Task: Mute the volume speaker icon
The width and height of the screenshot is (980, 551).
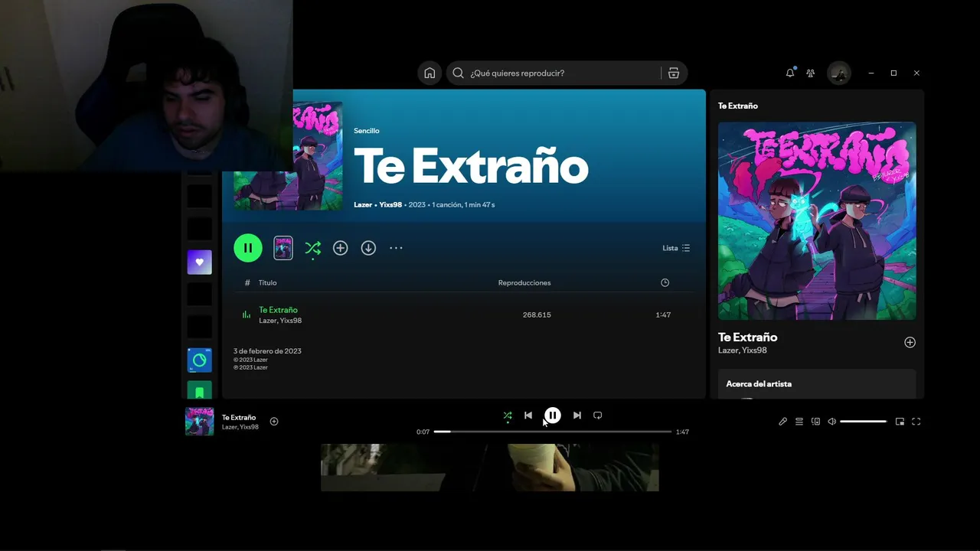Action: coord(832,422)
